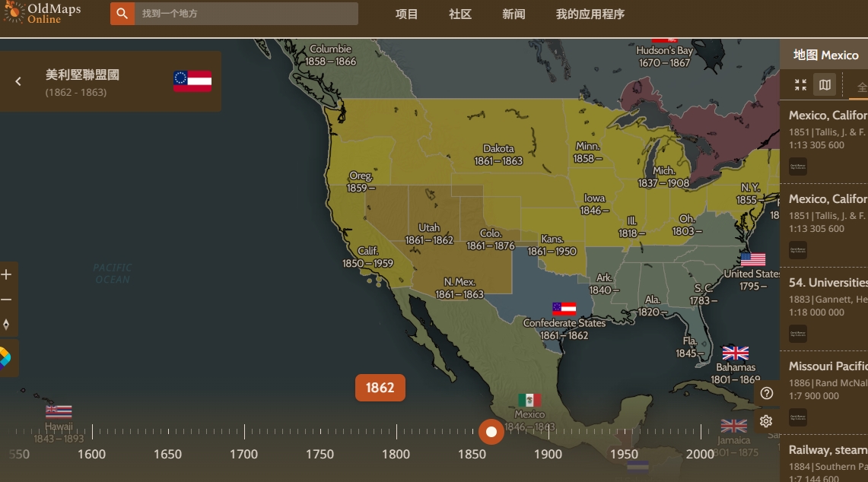Select the Columbie 1858–1866 label
Viewport: 868px width, 482px height.
coord(330,55)
